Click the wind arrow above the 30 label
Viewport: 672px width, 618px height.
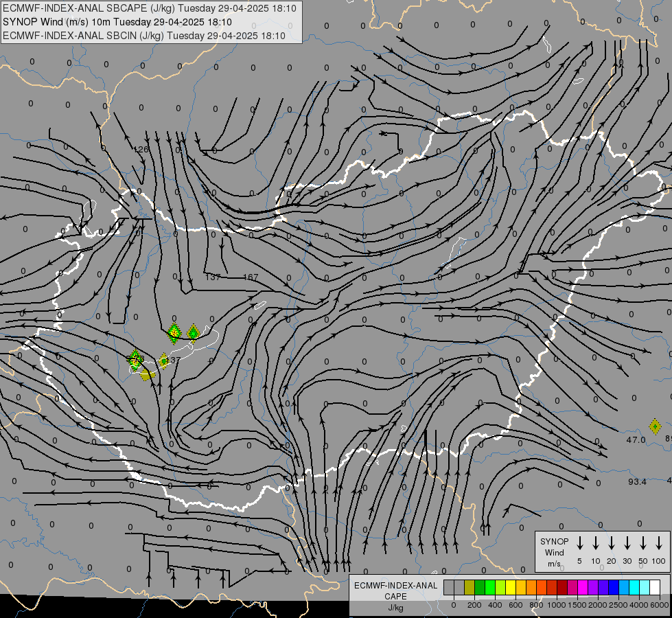tap(627, 542)
